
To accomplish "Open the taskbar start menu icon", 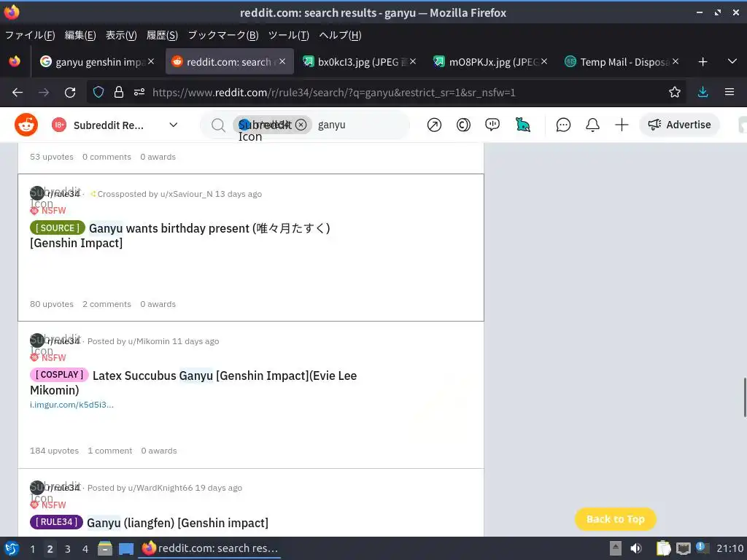I will 12,548.
